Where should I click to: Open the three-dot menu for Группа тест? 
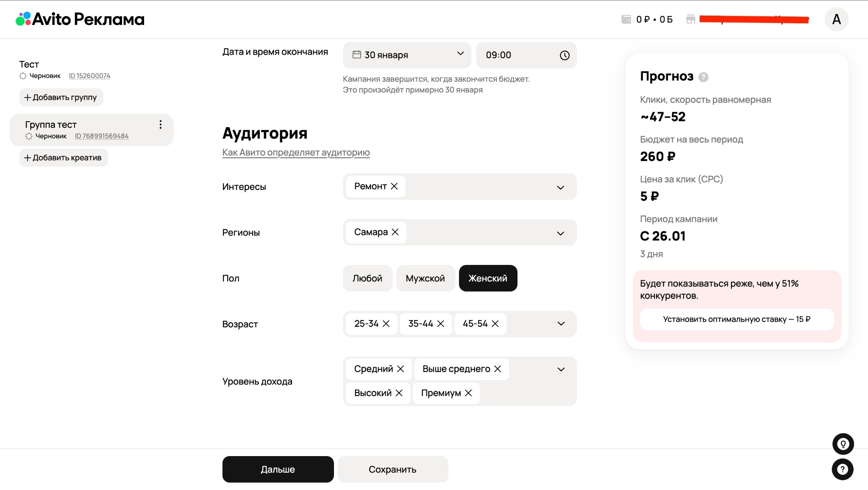(x=160, y=125)
